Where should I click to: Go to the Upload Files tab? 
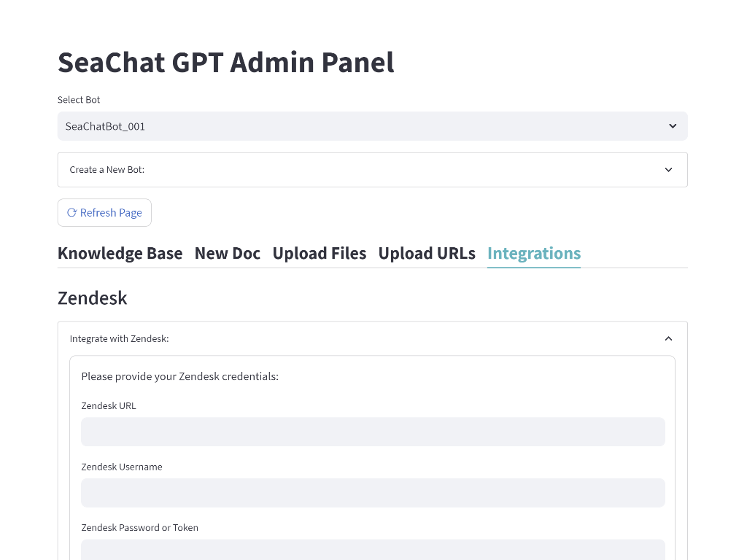click(x=319, y=254)
